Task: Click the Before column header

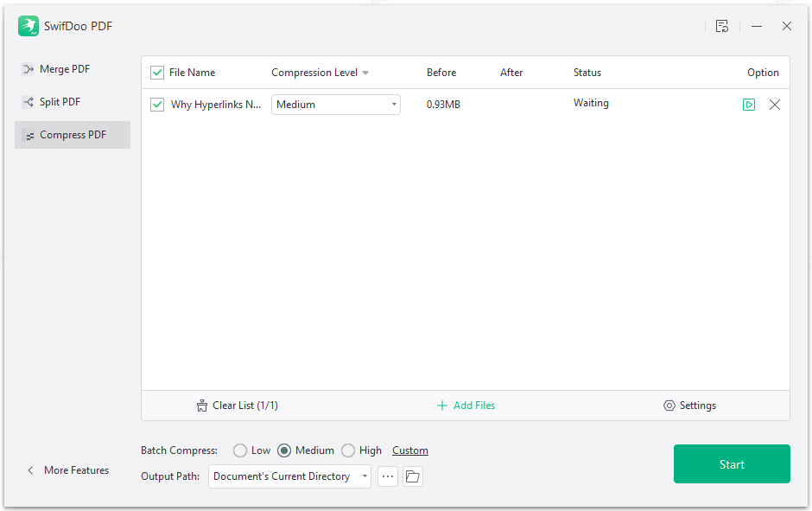Action: click(441, 73)
